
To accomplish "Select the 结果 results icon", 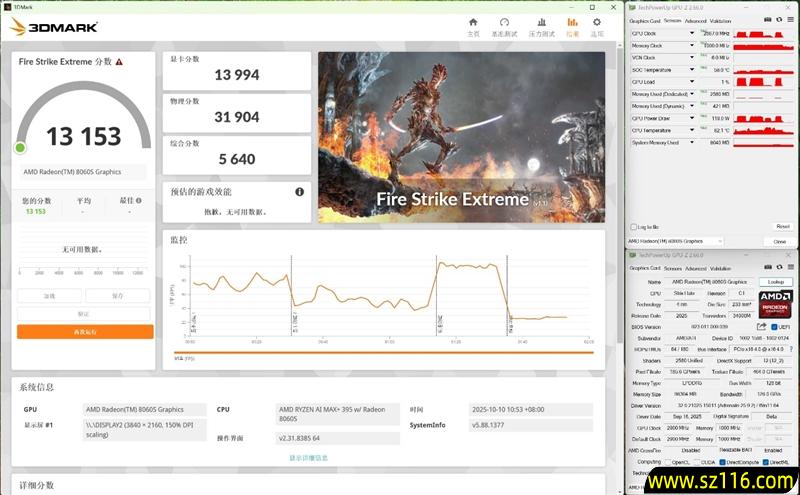I will pos(572,26).
